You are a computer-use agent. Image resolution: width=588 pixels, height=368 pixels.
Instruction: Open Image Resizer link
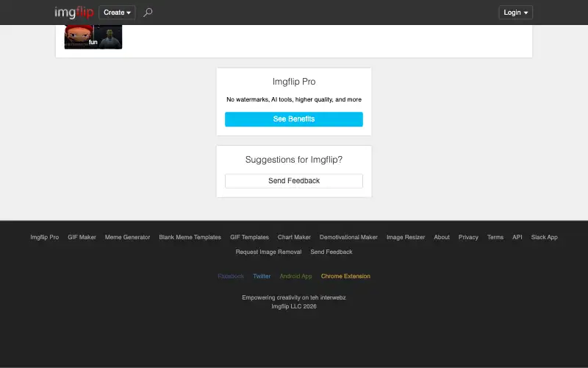coord(406,237)
